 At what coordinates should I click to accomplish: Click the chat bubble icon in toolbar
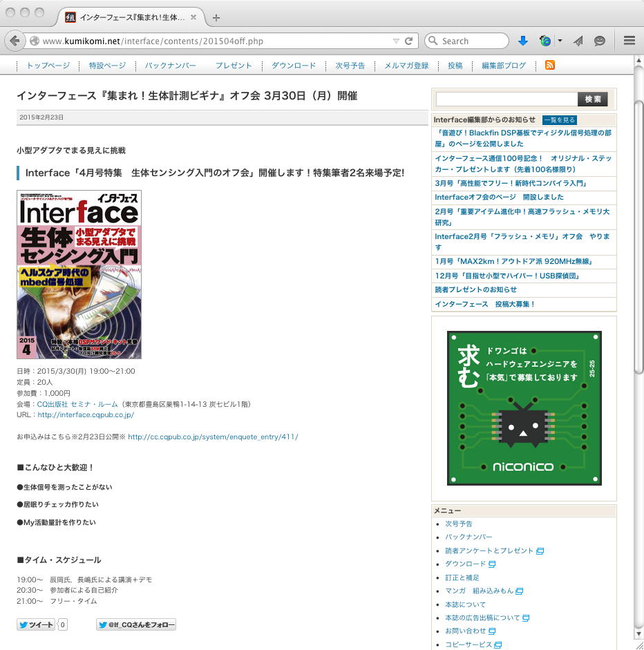pyautogui.click(x=600, y=41)
